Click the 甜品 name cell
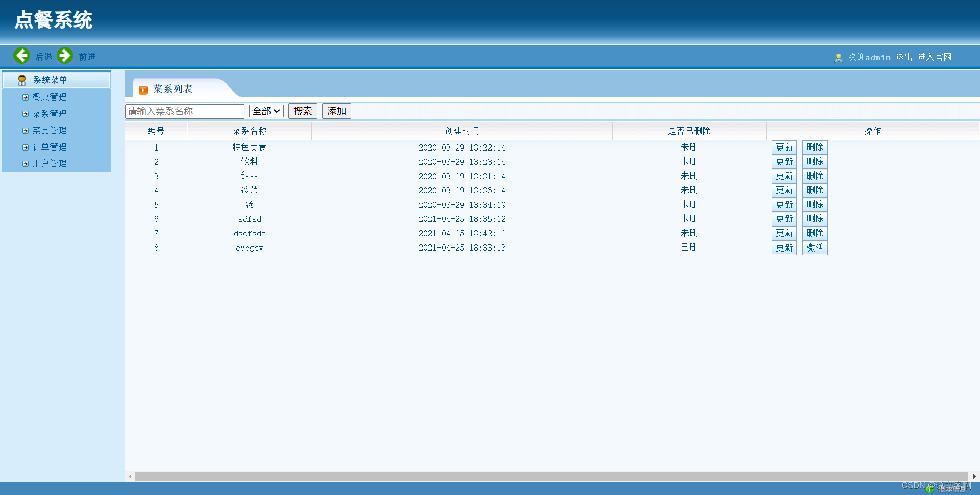 250,176
